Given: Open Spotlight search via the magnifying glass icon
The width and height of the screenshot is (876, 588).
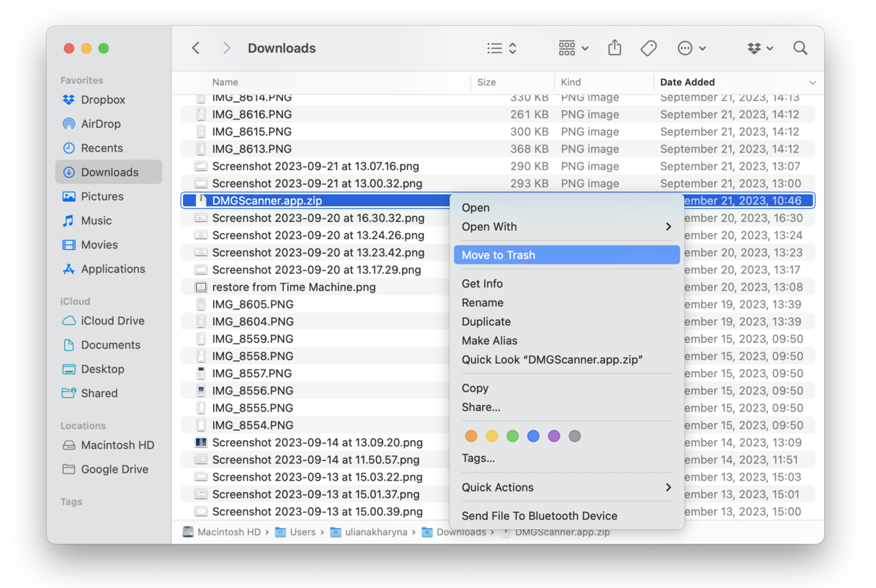Looking at the screenshot, I should coord(800,48).
